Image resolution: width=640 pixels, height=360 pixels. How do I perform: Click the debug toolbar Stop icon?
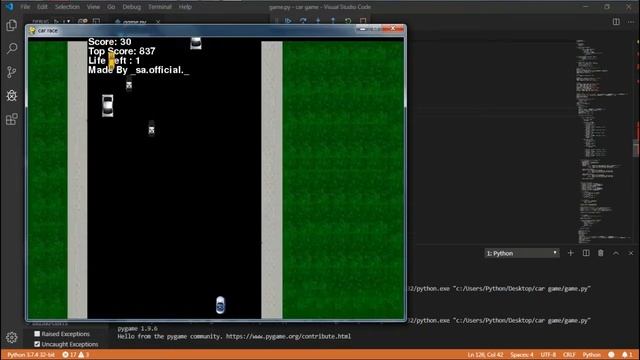(363, 20)
